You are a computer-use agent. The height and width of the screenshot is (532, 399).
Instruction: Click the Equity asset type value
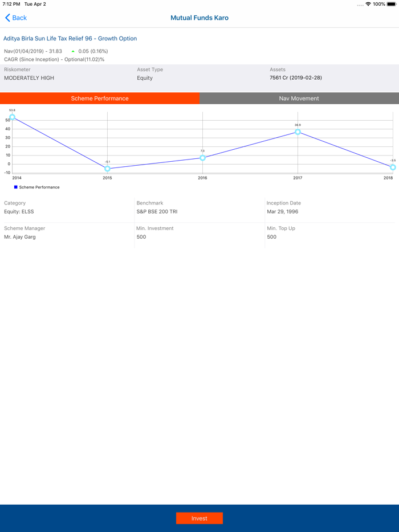pos(145,77)
